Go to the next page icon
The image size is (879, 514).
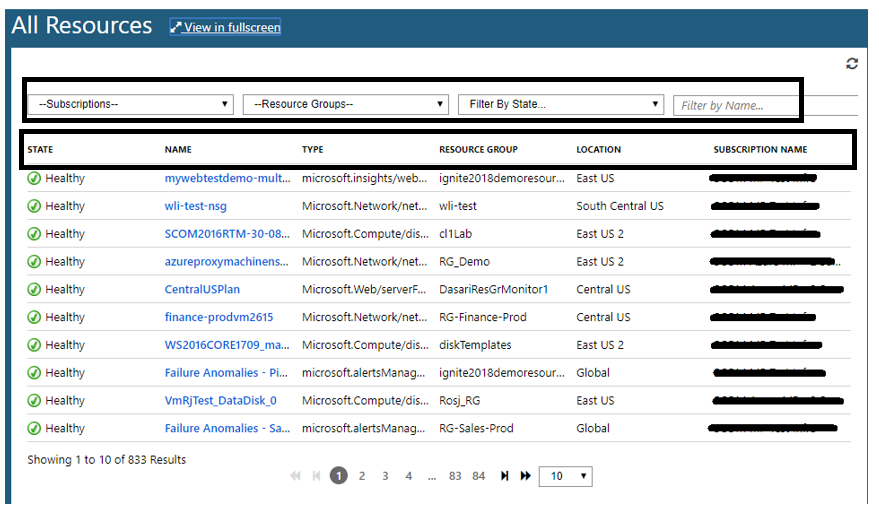pos(505,476)
